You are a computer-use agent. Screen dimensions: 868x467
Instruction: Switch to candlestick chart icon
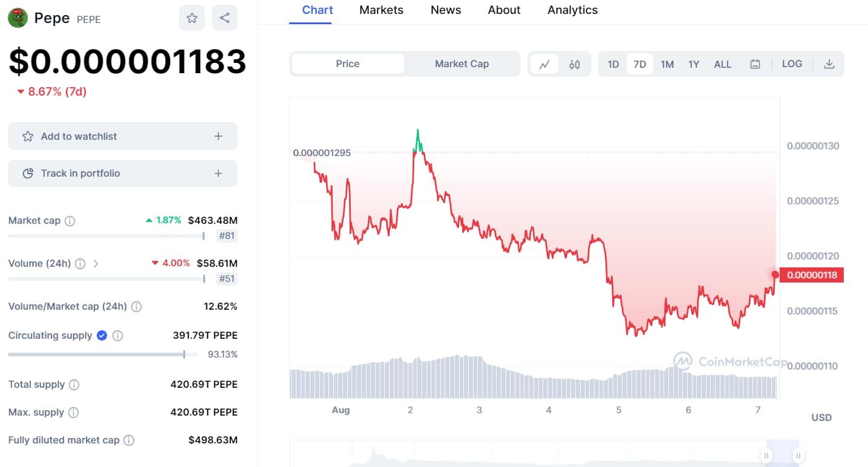(575, 64)
